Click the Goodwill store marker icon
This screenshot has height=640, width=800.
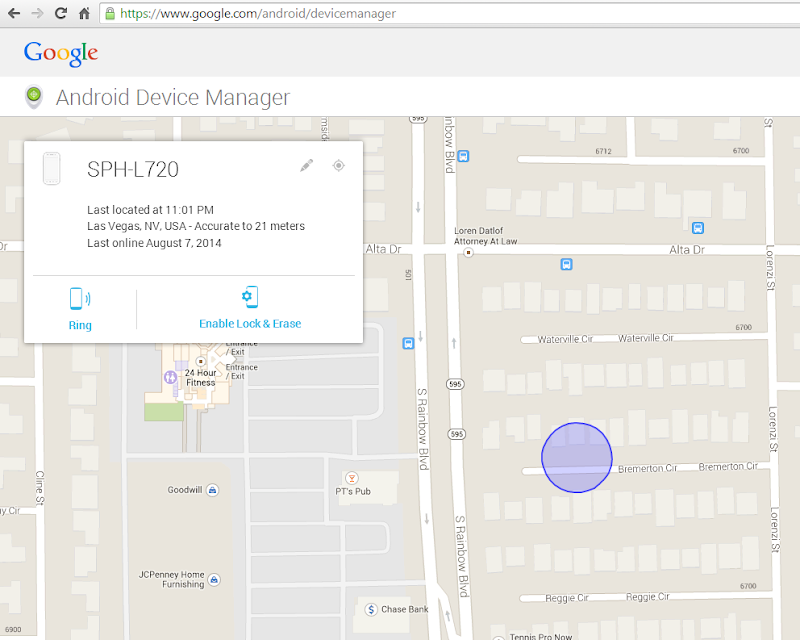212,490
